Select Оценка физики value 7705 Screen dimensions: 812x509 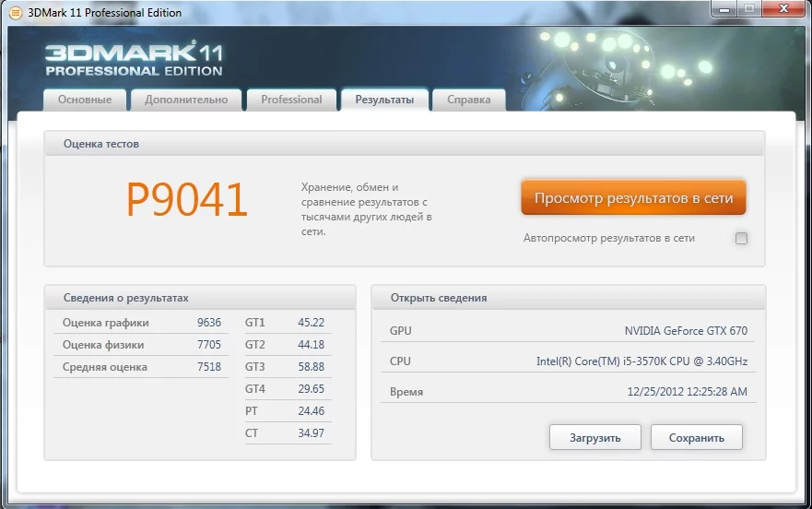tap(209, 345)
